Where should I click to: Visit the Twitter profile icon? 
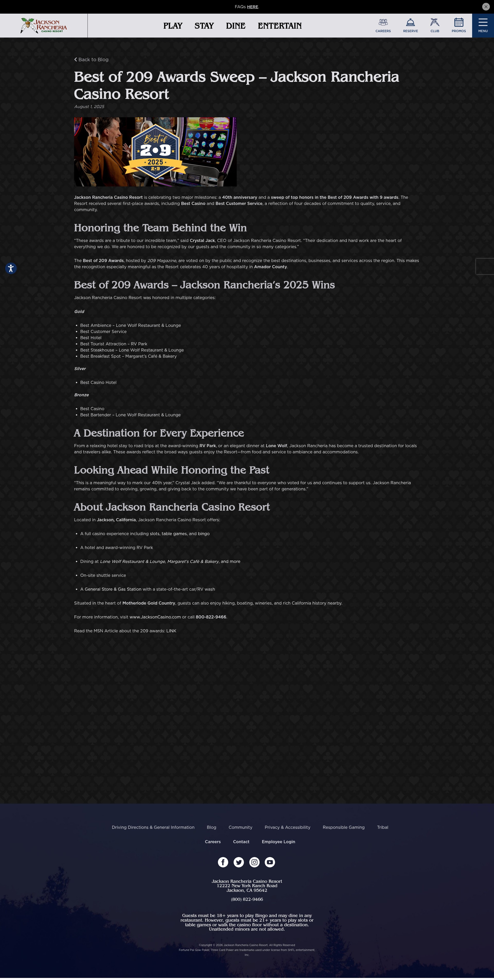tap(239, 862)
